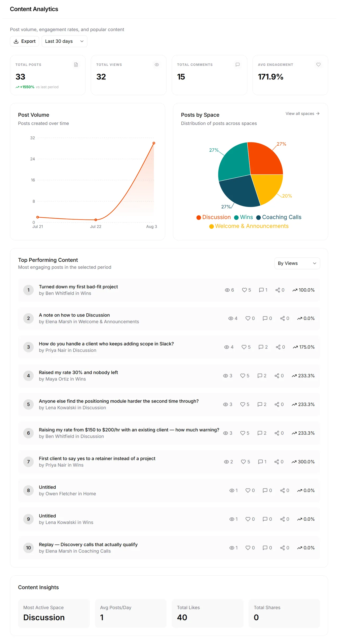Toggle Coaching Calls series in the pie legend
Image resolution: width=339 pixels, height=644 pixels.
point(279,217)
